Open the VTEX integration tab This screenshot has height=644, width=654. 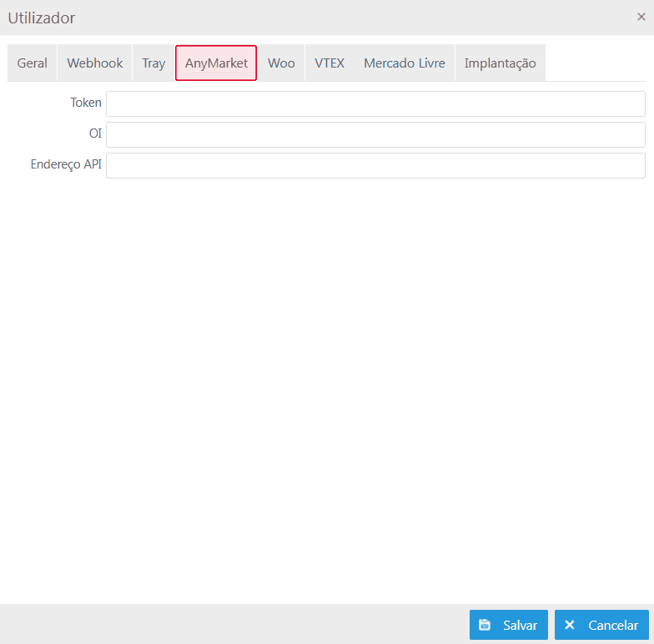point(330,63)
